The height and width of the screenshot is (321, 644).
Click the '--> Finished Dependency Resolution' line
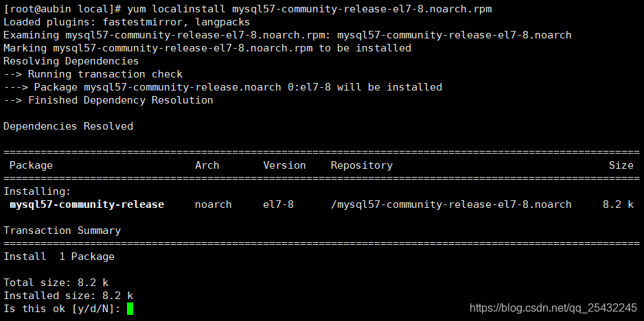(x=108, y=100)
